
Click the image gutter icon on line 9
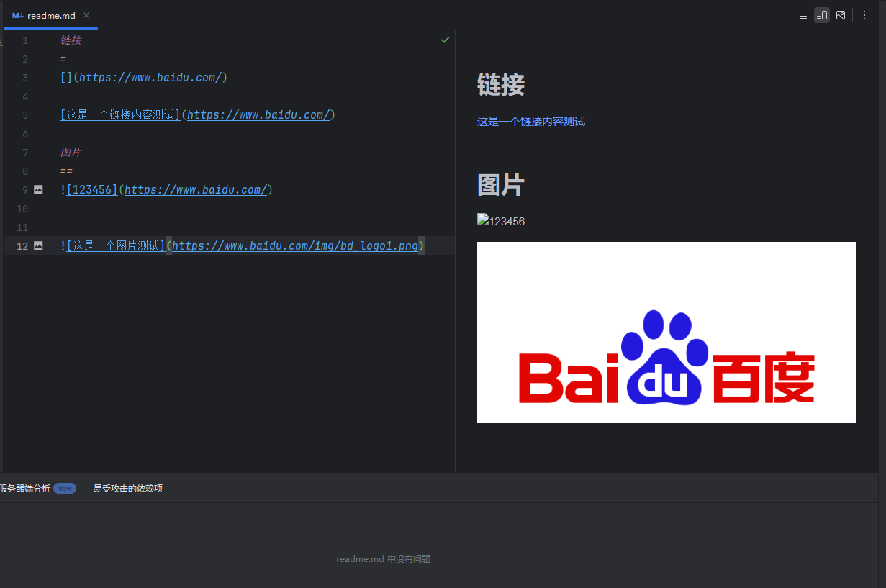(38, 190)
